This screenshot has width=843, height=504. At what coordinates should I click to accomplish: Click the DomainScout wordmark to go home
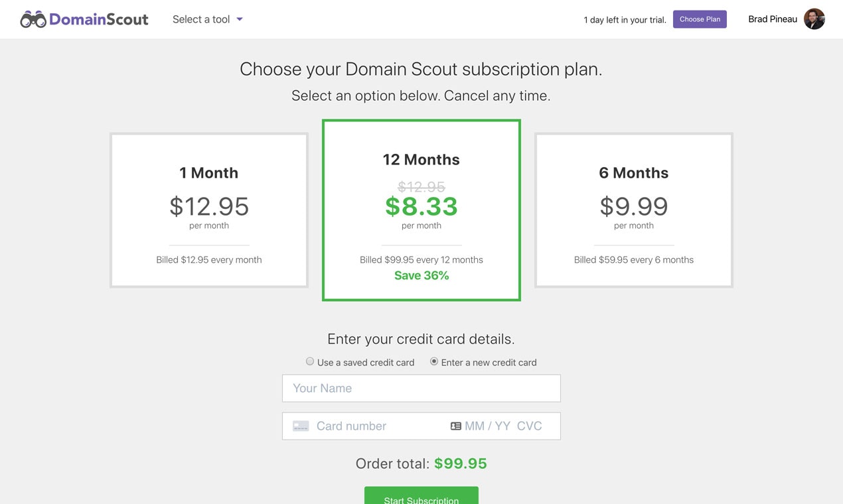click(98, 19)
